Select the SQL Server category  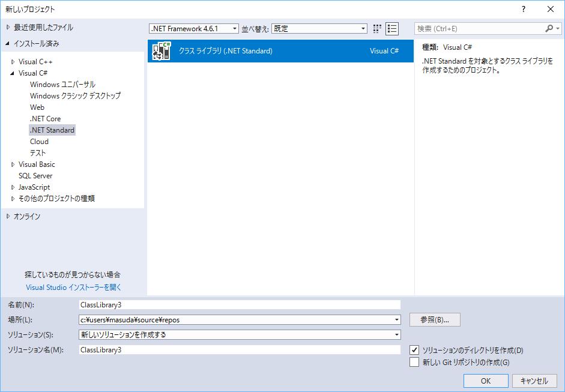35,176
